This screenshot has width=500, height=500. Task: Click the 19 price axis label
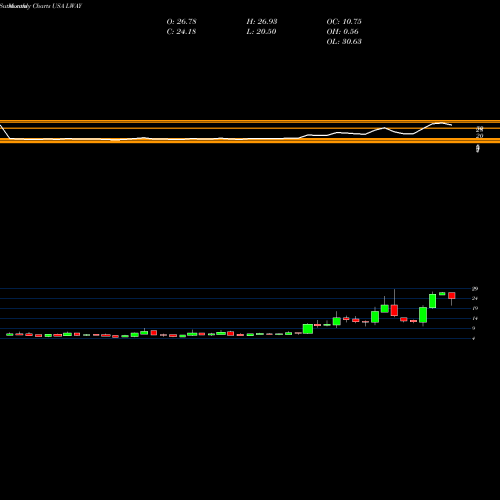(x=475, y=308)
